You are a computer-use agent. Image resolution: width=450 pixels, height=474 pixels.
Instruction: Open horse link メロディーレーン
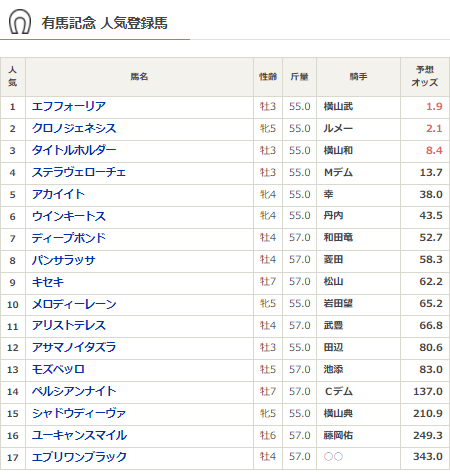pos(74,304)
